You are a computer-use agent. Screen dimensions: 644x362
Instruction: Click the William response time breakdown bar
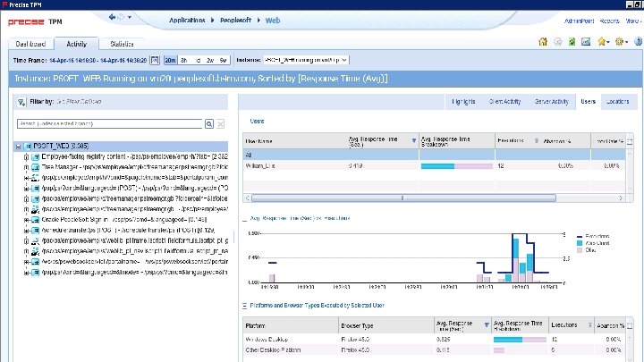(457, 166)
